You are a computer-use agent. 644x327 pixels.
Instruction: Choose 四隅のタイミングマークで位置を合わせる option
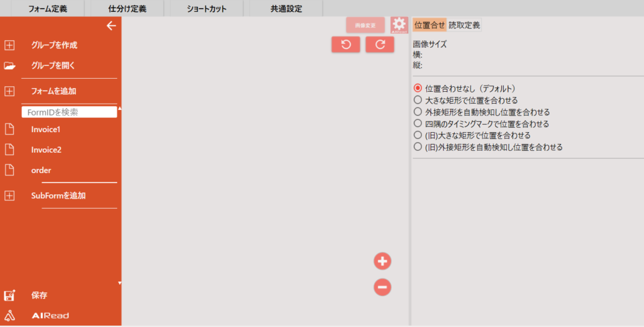pos(418,124)
